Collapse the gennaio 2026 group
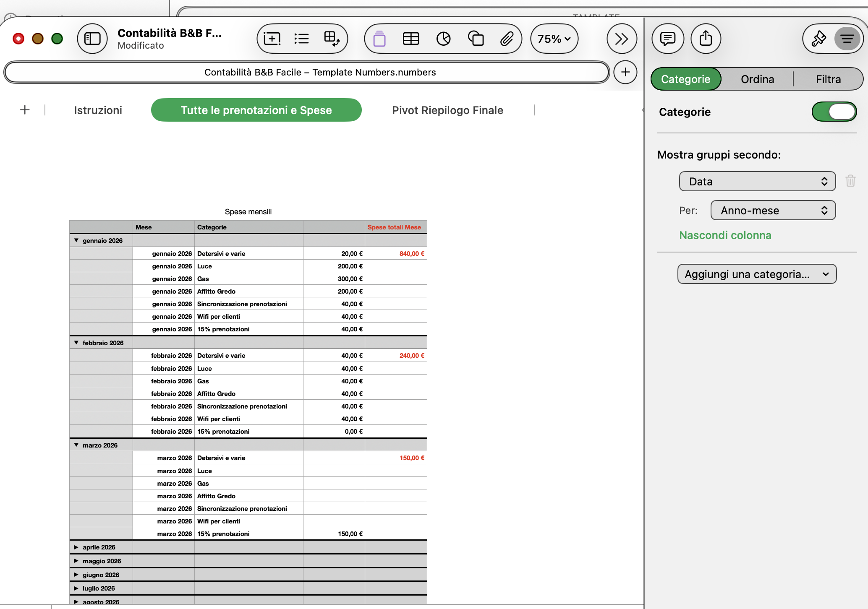868x609 pixels. tap(76, 240)
